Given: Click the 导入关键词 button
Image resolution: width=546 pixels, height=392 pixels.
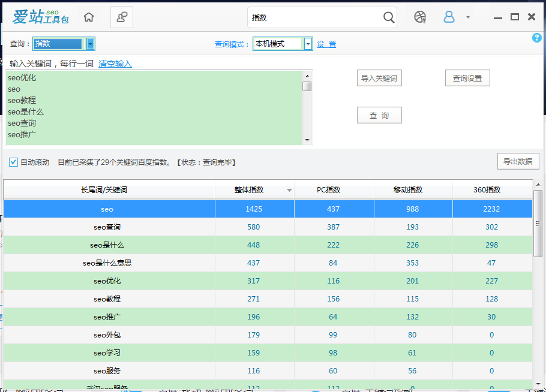Looking at the screenshot, I should pyautogui.click(x=379, y=78).
